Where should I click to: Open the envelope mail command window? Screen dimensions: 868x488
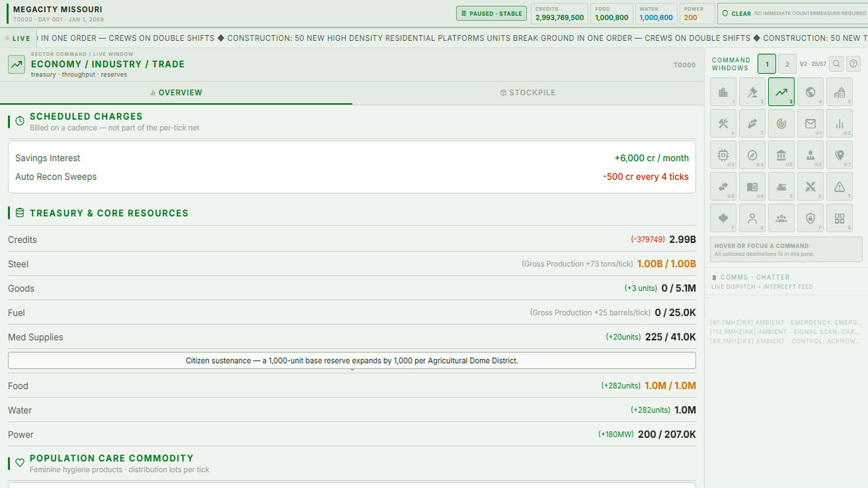click(810, 123)
